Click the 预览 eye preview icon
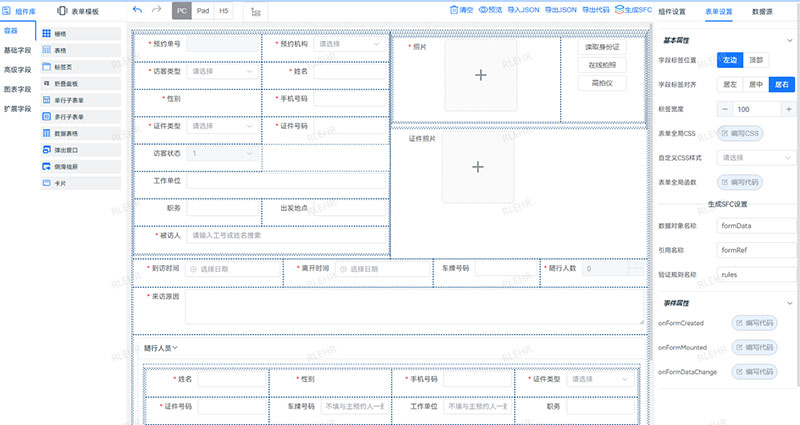This screenshot has height=425, width=800. 483,10
